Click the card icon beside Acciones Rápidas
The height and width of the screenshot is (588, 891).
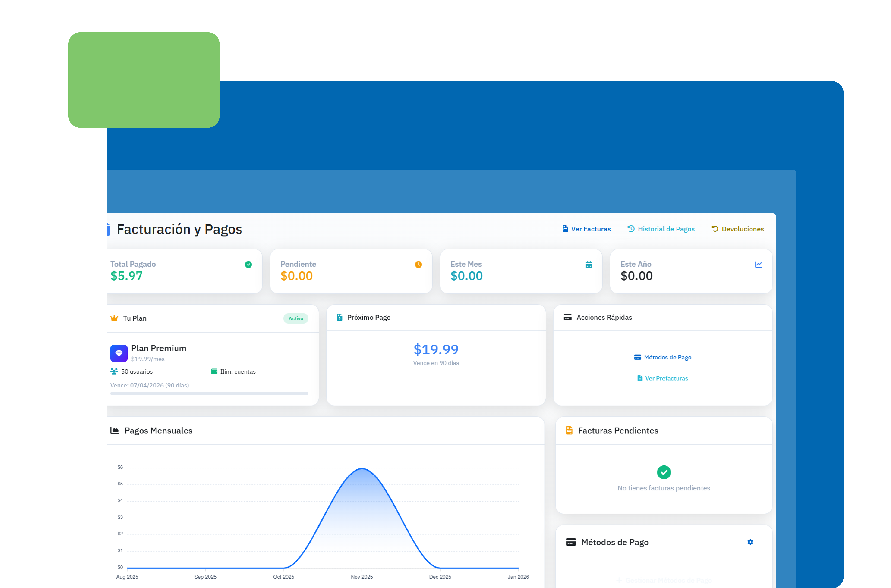click(567, 317)
